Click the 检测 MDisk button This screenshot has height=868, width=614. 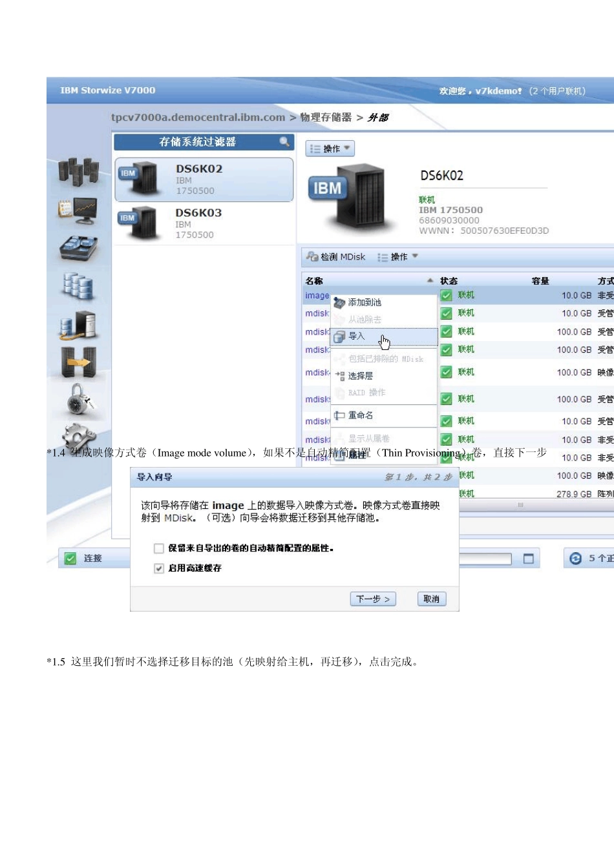tap(336, 257)
